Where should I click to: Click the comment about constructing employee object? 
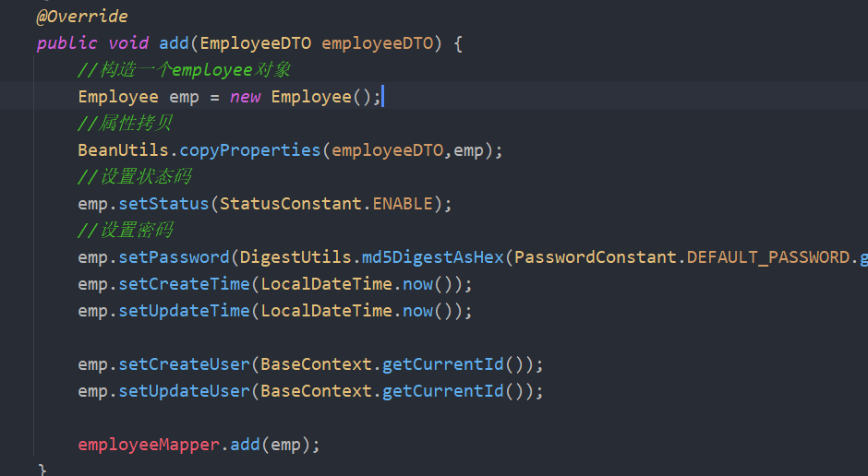(185, 70)
